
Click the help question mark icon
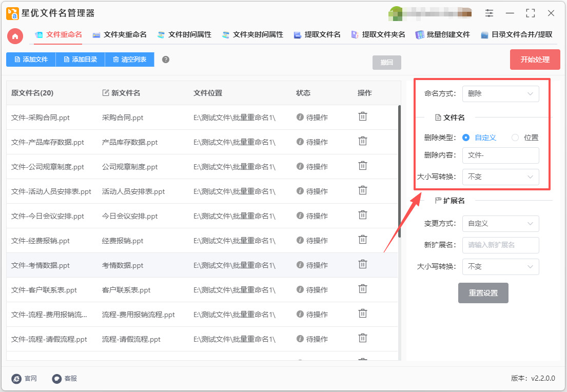(x=166, y=60)
